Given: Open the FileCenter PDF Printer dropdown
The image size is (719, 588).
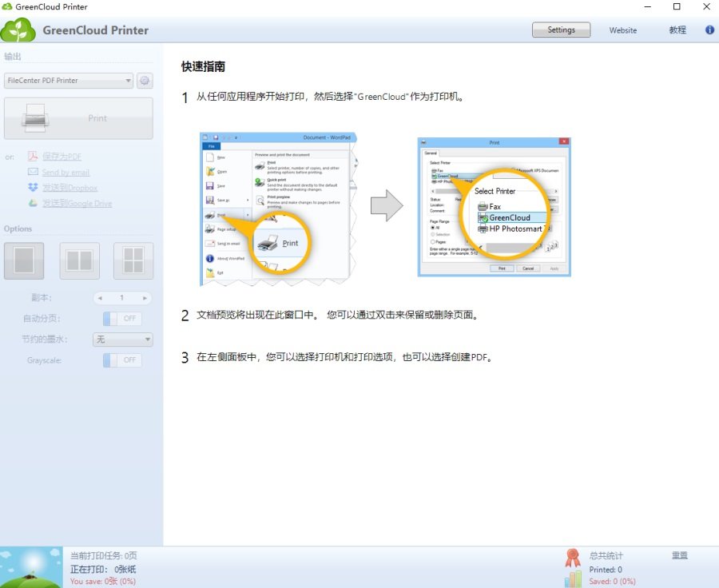Looking at the screenshot, I should (x=69, y=81).
